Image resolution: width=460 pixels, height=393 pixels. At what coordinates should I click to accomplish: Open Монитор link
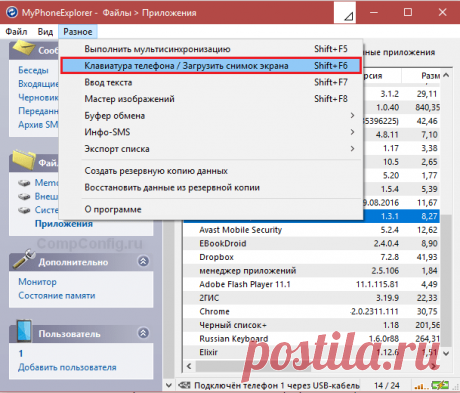click(x=37, y=282)
